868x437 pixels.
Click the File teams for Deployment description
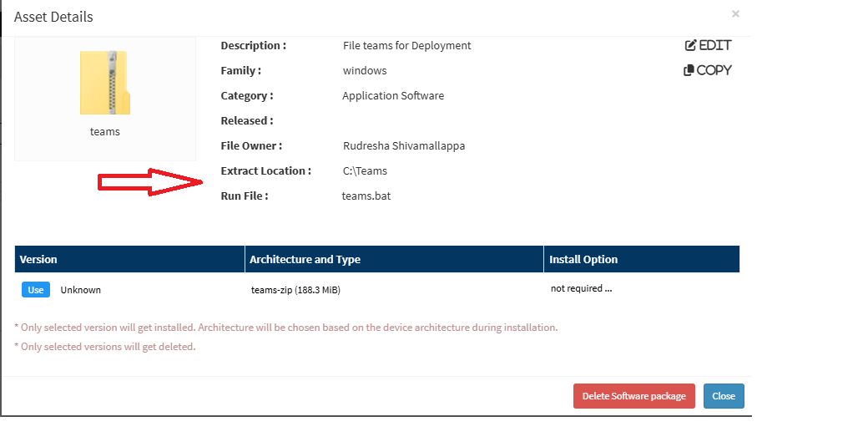[407, 46]
